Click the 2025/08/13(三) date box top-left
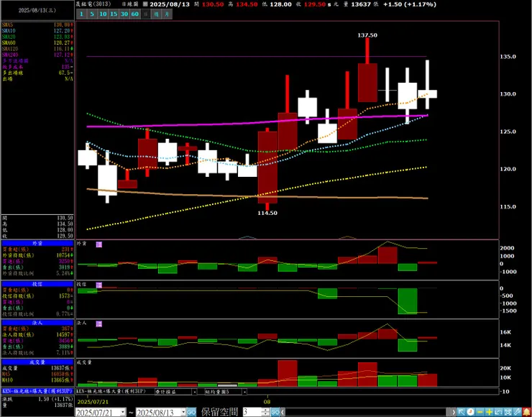Viewport: 532px width, 417px height. pyautogui.click(x=37, y=10)
